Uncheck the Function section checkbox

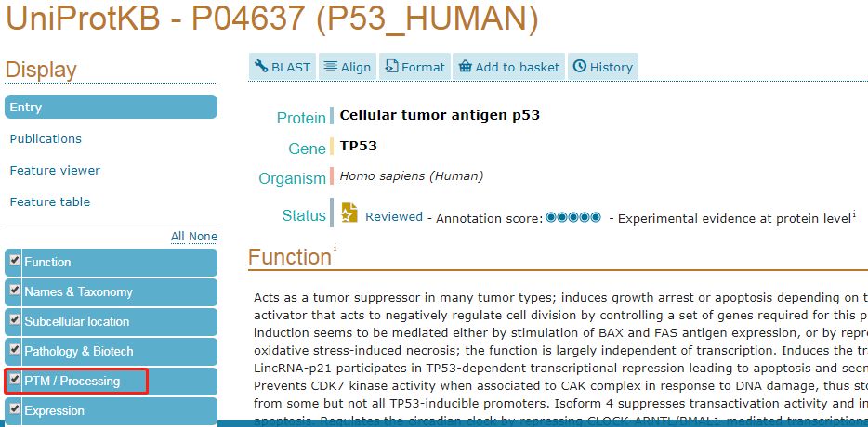[15, 260]
